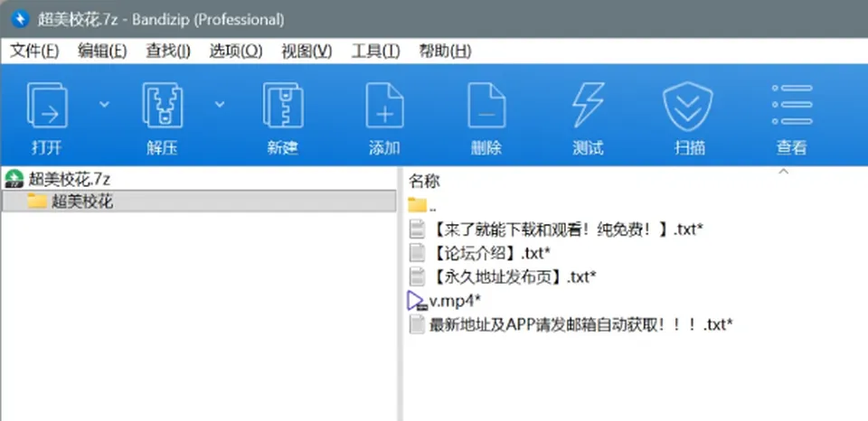Screen dimensions: 868x421
Task: Click the Extract (解压) toolbar icon
Action: click(162, 105)
